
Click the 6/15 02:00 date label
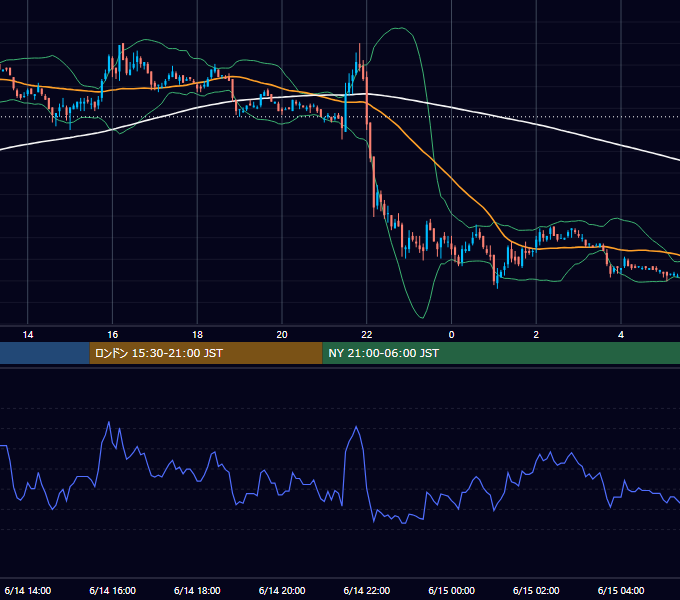tap(536, 590)
